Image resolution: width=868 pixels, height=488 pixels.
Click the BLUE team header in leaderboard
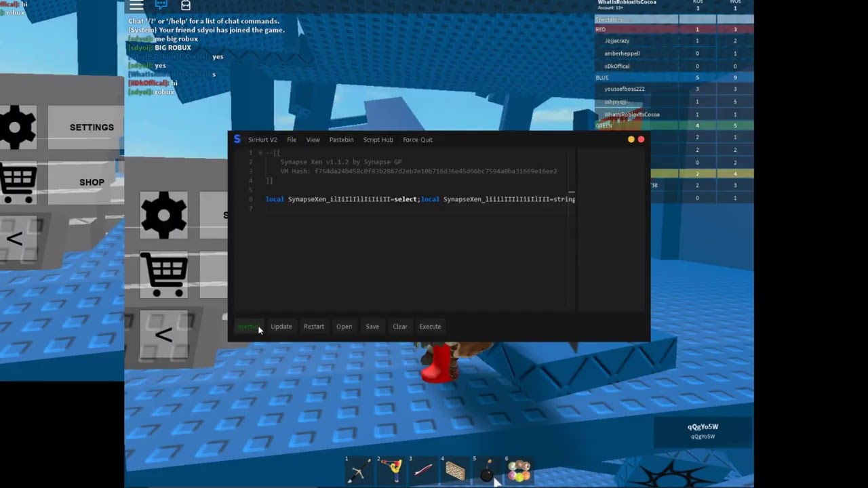[x=674, y=77]
